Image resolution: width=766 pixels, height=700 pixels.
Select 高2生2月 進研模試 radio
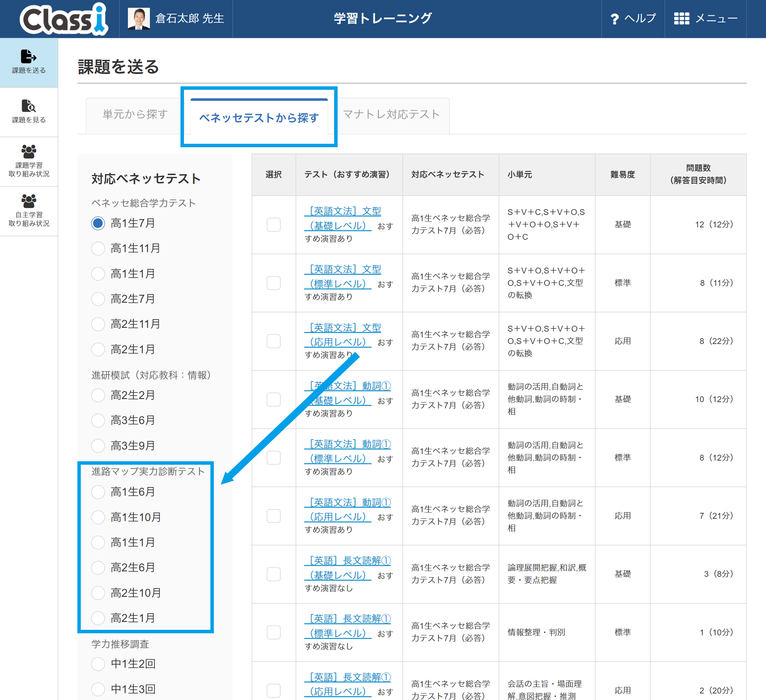(98, 395)
